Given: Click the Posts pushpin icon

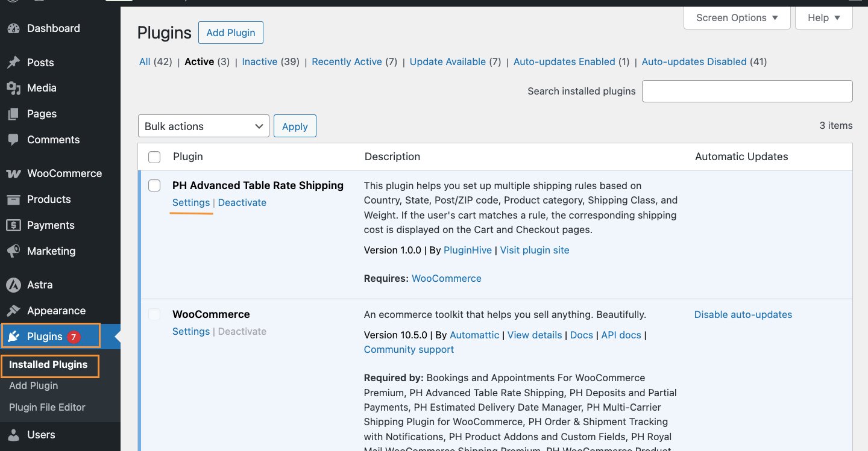Looking at the screenshot, I should tap(13, 63).
